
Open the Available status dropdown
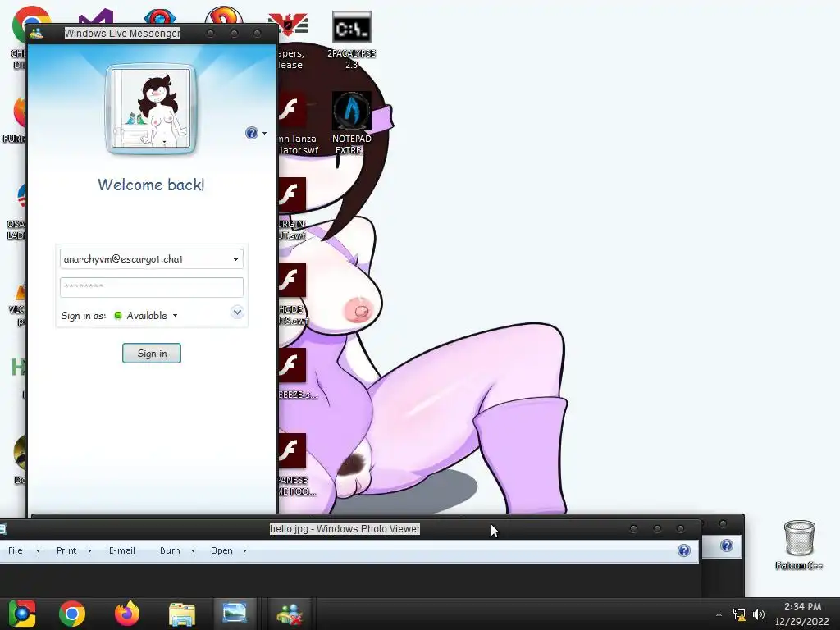[x=146, y=316]
